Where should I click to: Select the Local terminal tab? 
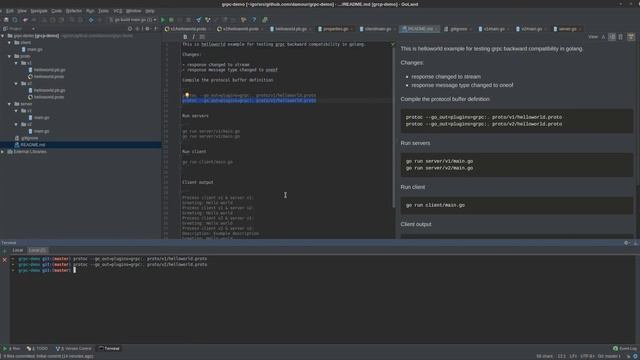(18, 250)
